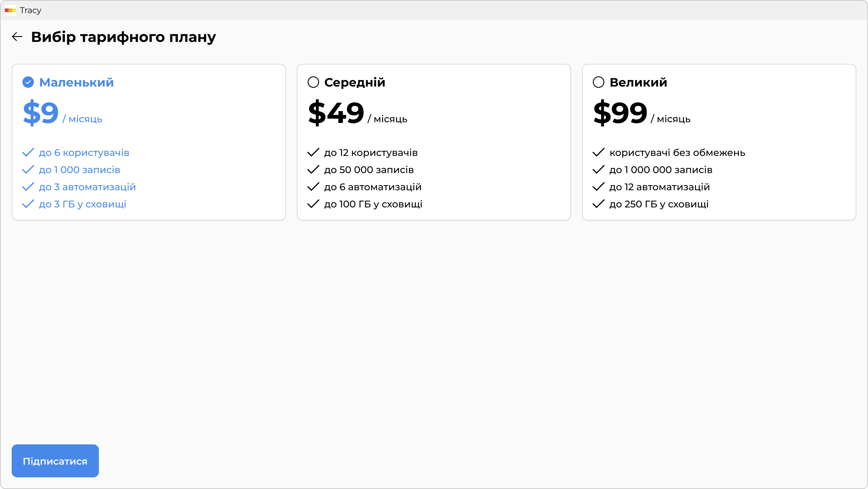Click checkmark beside "до 250 ГБ у сховищі"
Screen dimensions: 868x489
(x=598, y=204)
